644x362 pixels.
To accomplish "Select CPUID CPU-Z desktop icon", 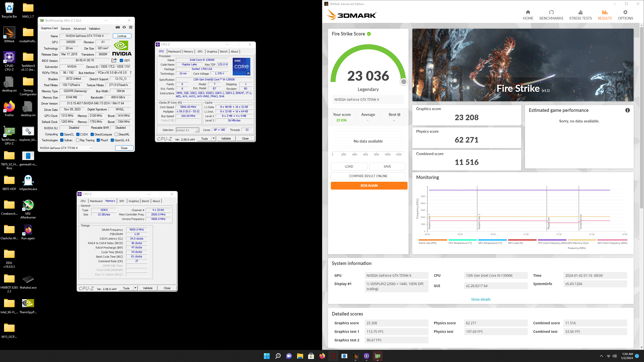I will tap(9, 61).
